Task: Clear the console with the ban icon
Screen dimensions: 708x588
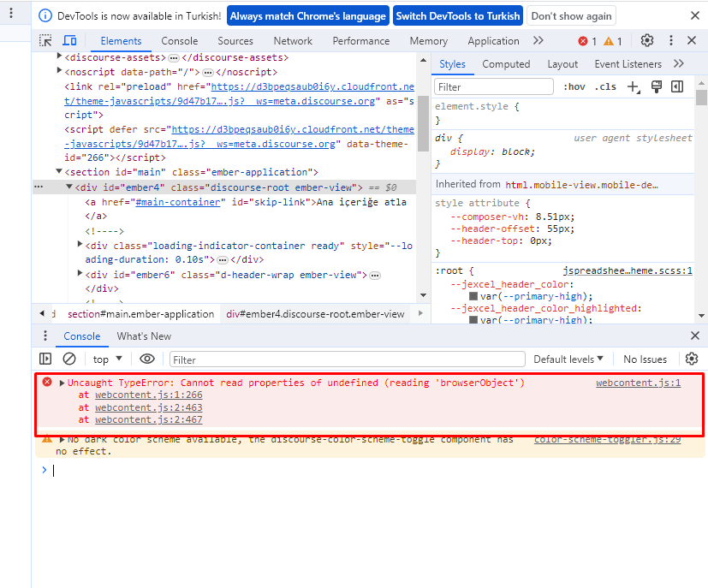Action: (x=69, y=359)
